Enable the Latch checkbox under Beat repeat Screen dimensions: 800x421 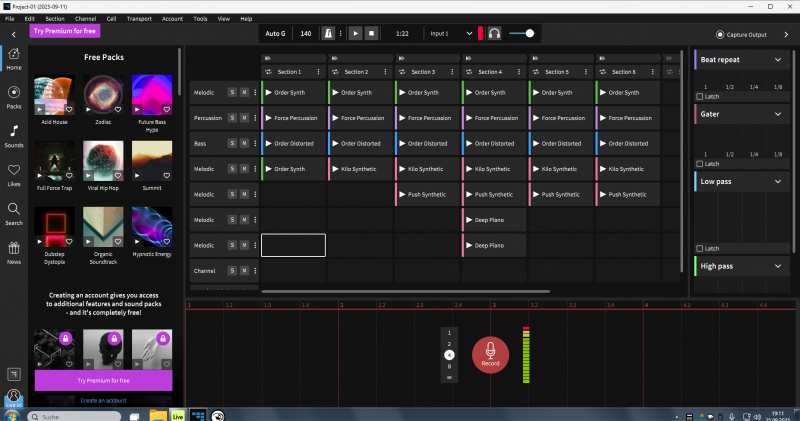pyautogui.click(x=699, y=96)
